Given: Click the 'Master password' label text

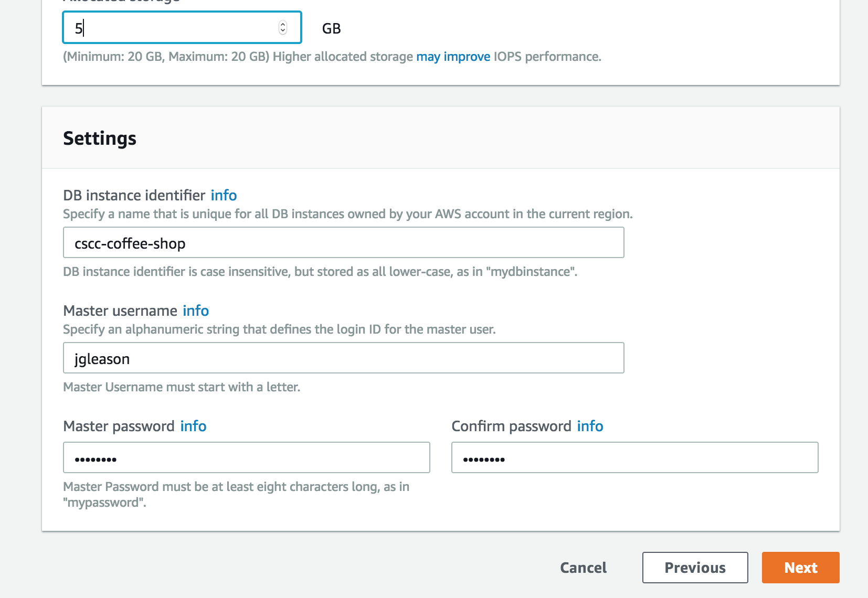Looking at the screenshot, I should [x=119, y=426].
